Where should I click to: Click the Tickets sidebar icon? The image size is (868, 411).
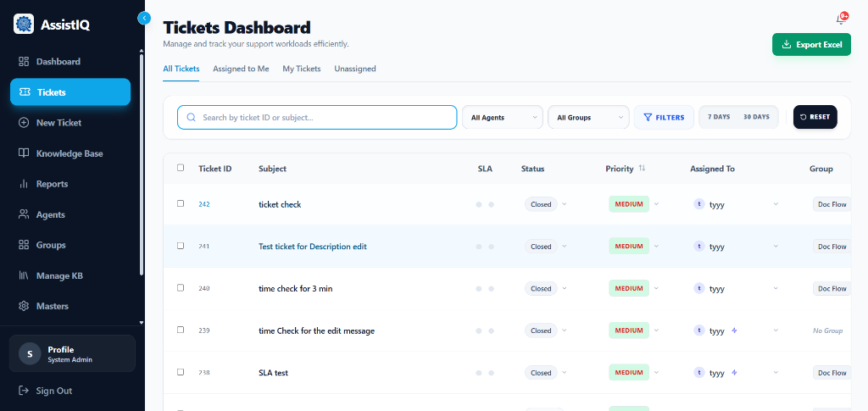tap(25, 92)
